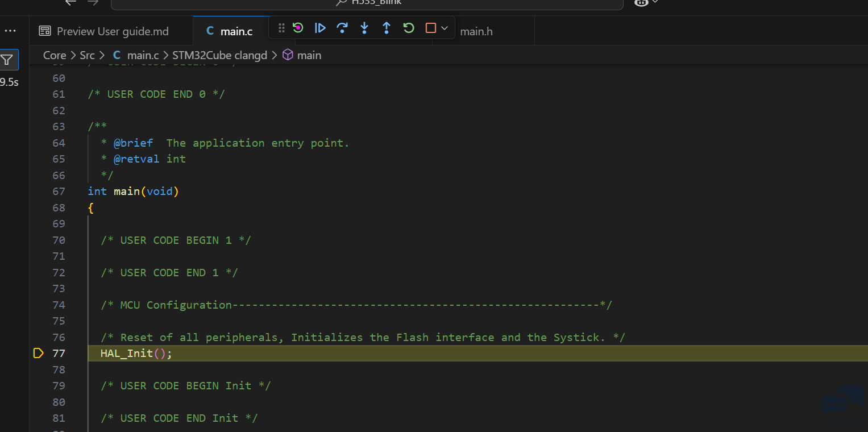The height and width of the screenshot is (432, 868).
Task: Open the Src breadcrumb segment
Action: [87, 55]
